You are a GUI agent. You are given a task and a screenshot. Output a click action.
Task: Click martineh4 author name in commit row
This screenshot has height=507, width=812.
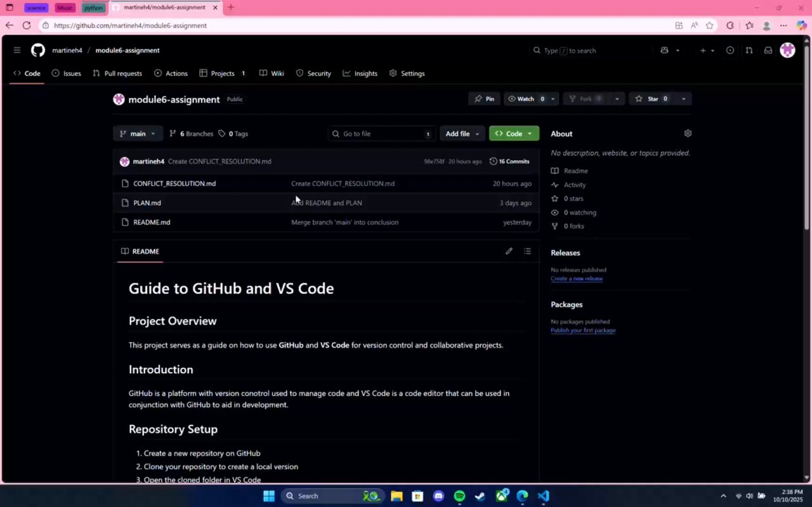click(148, 161)
